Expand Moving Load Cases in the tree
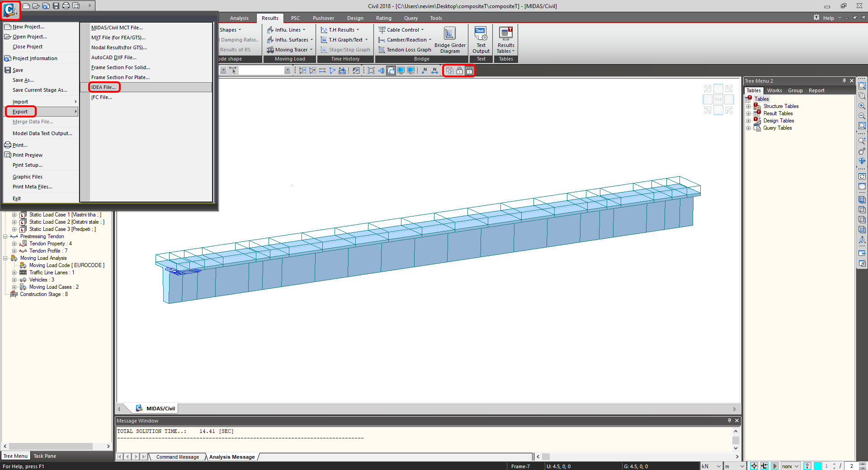Image resolution: width=868 pixels, height=470 pixels. 14,287
